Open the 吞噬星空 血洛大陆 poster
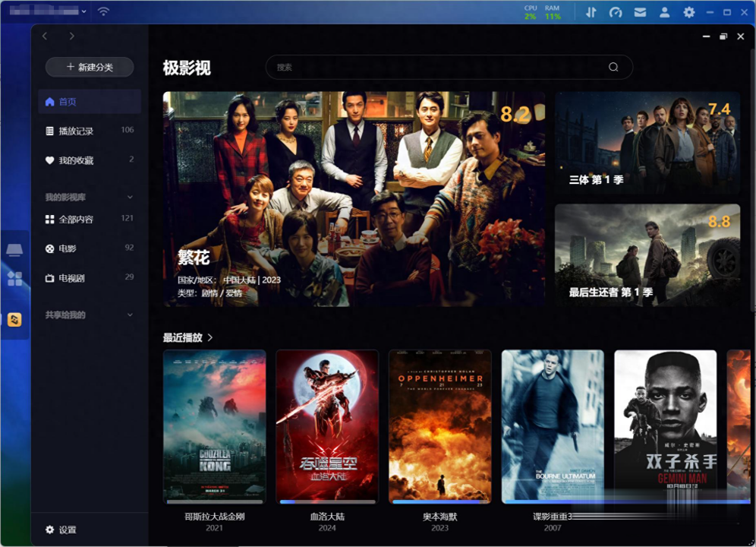Viewport: 756px width, 547px height. (327, 426)
